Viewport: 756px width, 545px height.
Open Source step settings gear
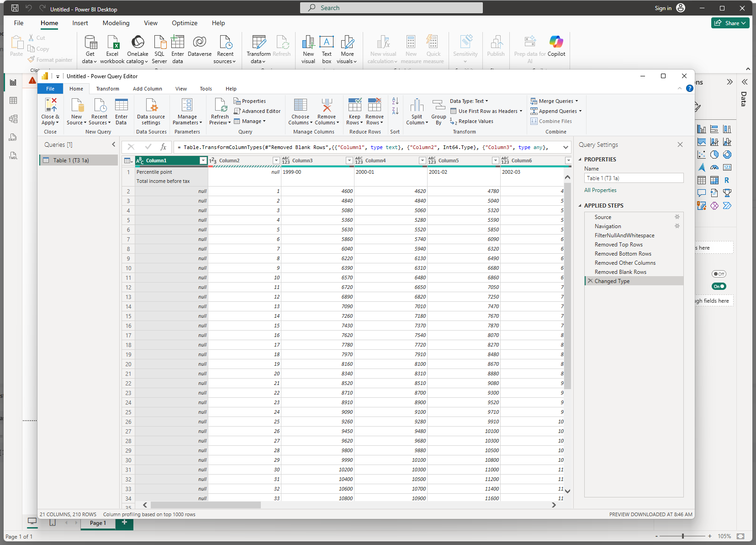[x=677, y=217]
